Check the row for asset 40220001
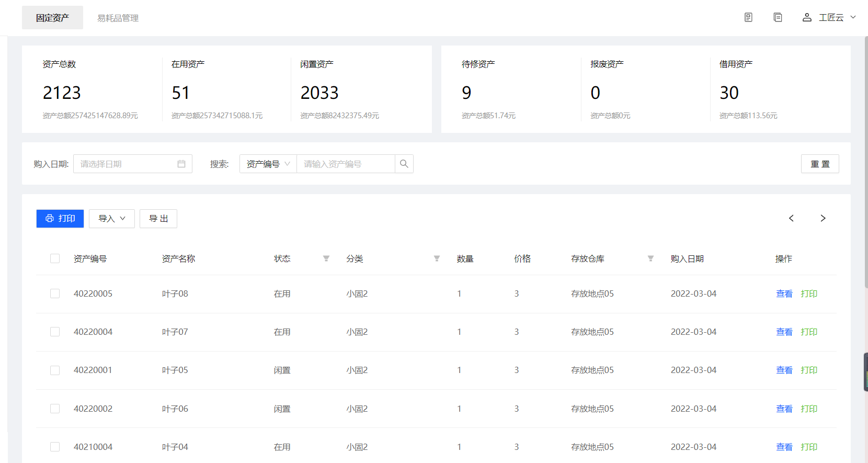Viewport: 868px width, 463px height. tap(55, 370)
